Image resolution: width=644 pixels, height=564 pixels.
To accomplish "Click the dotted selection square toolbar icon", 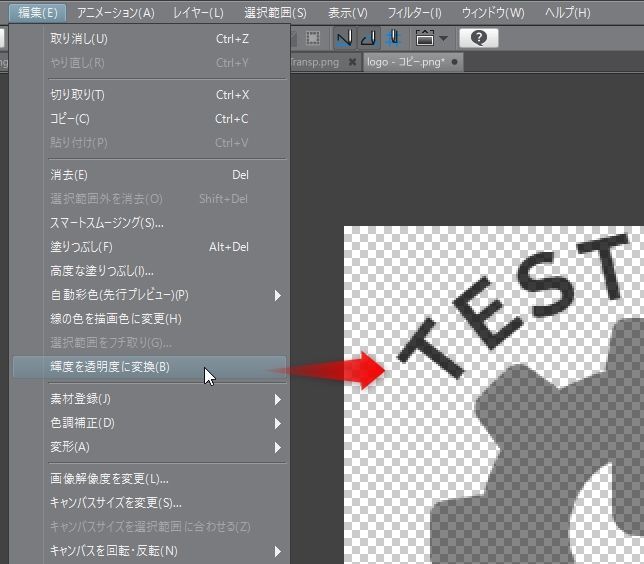I will (x=313, y=38).
